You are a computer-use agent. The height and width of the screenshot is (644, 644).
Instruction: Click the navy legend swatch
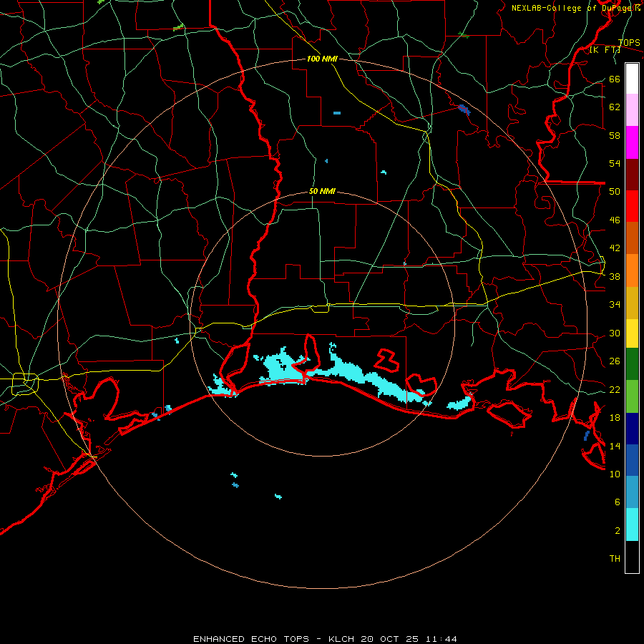tap(632, 429)
